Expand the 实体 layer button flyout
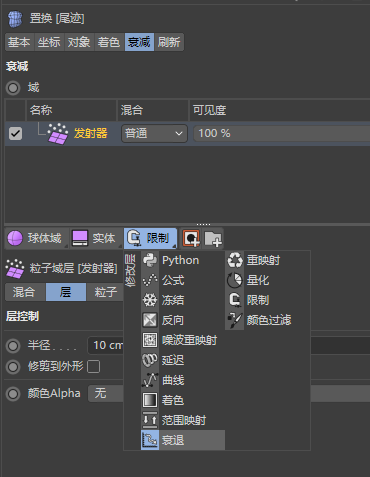The height and width of the screenshot is (477, 370). (x=120, y=246)
